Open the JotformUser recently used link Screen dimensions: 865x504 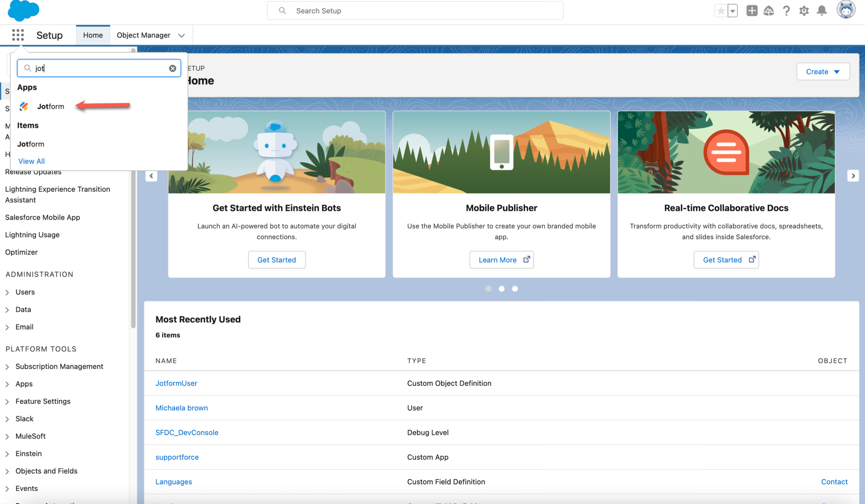[176, 383]
